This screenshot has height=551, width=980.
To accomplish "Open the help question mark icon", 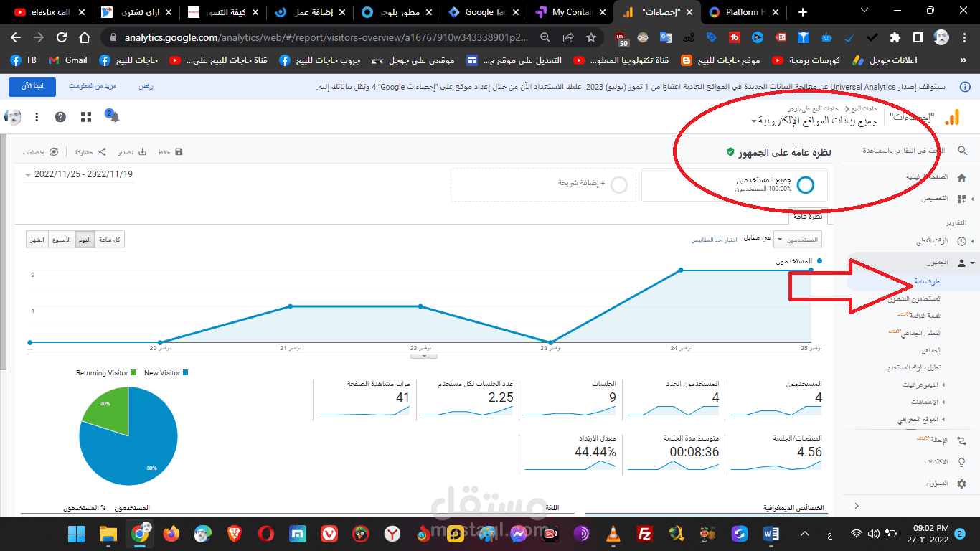I will (x=60, y=117).
